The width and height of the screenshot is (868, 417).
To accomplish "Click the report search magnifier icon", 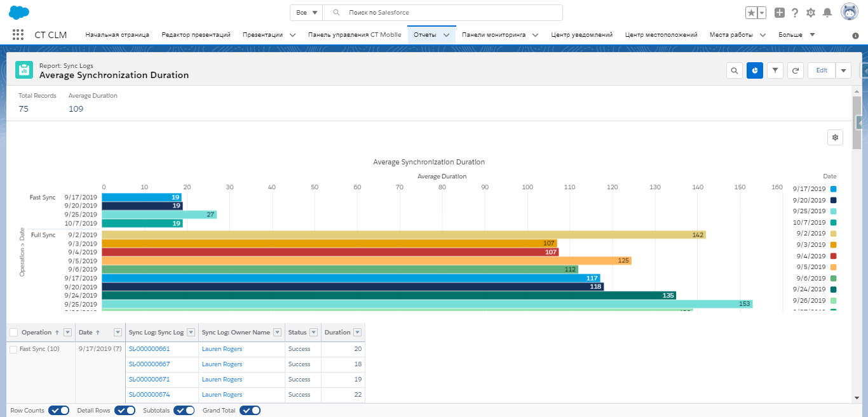I will (x=735, y=70).
